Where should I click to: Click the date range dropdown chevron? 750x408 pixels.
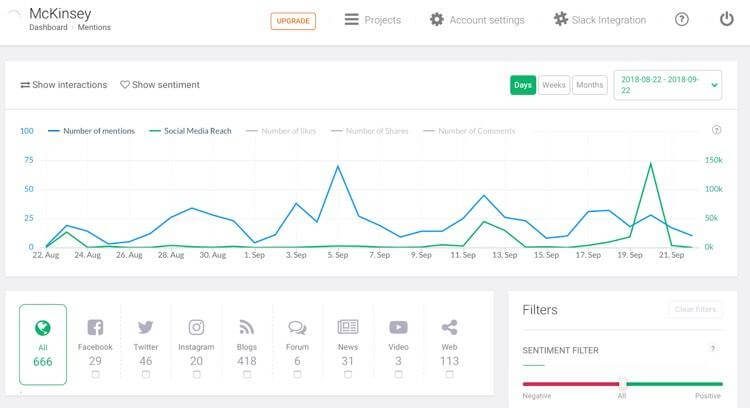pos(714,85)
